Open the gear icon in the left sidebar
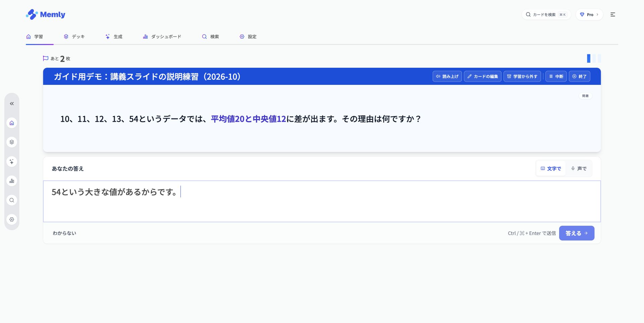This screenshot has height=323, width=644. point(12,219)
